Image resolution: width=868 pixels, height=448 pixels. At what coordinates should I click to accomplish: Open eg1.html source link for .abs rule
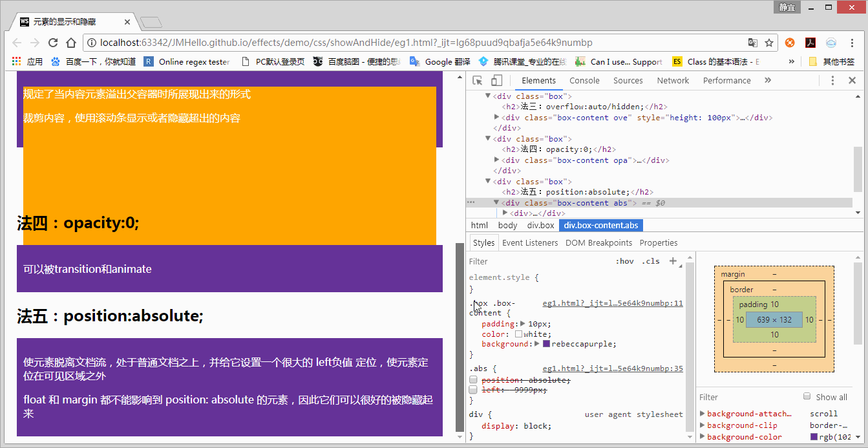tap(612, 368)
